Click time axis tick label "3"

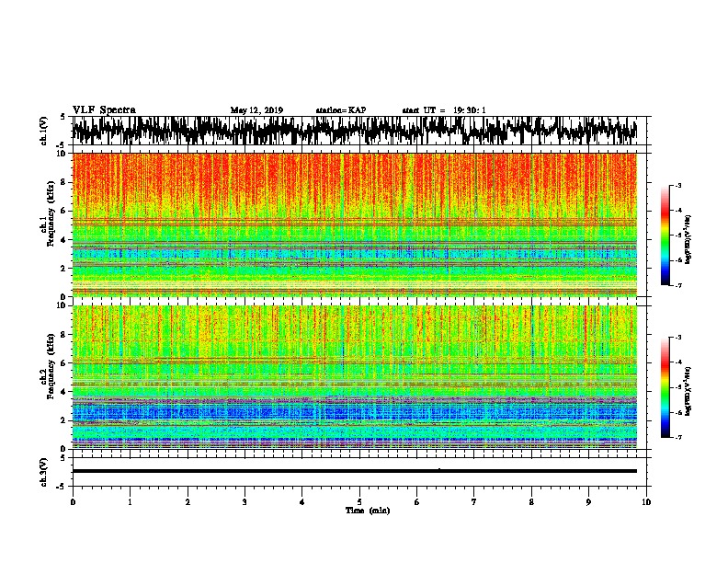tap(245, 502)
